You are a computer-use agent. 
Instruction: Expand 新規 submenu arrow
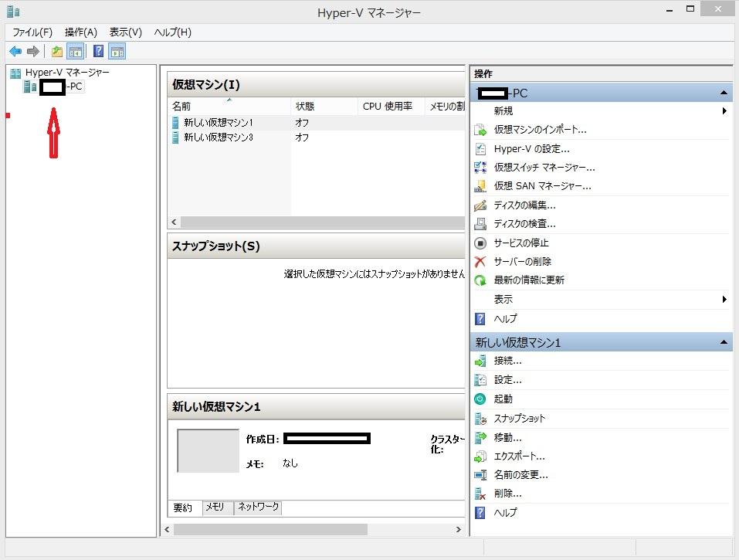(x=724, y=110)
